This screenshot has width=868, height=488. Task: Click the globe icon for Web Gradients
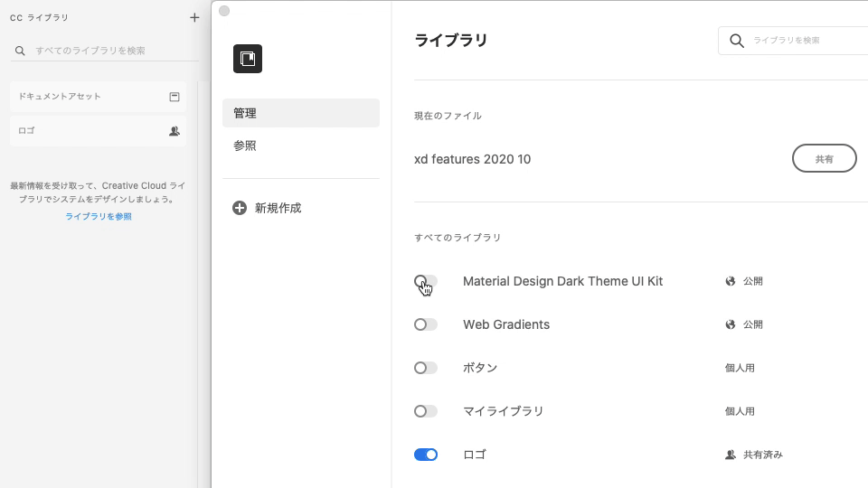pyautogui.click(x=731, y=324)
